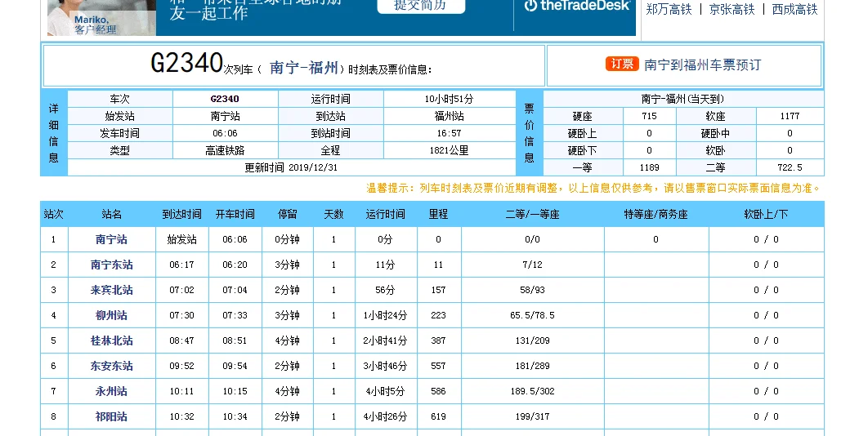The height and width of the screenshot is (436, 868).
Task: Click the 开车时间 column header
Action: pos(235,214)
